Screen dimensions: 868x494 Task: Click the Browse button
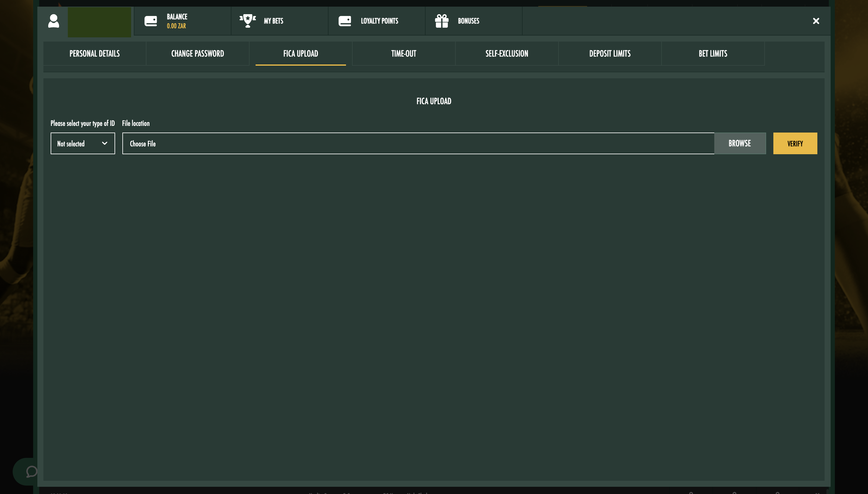point(740,143)
